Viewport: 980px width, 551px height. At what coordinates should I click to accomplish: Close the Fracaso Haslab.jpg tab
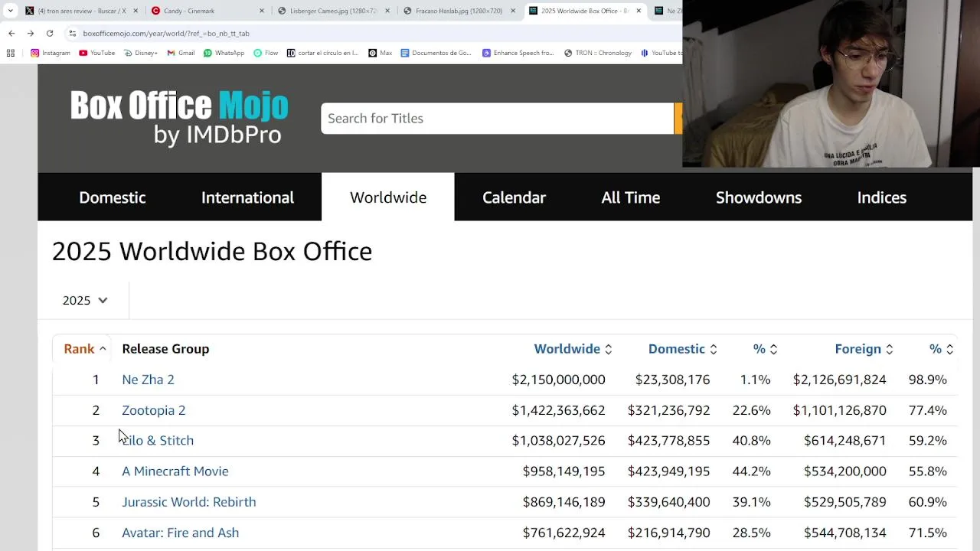click(x=513, y=11)
